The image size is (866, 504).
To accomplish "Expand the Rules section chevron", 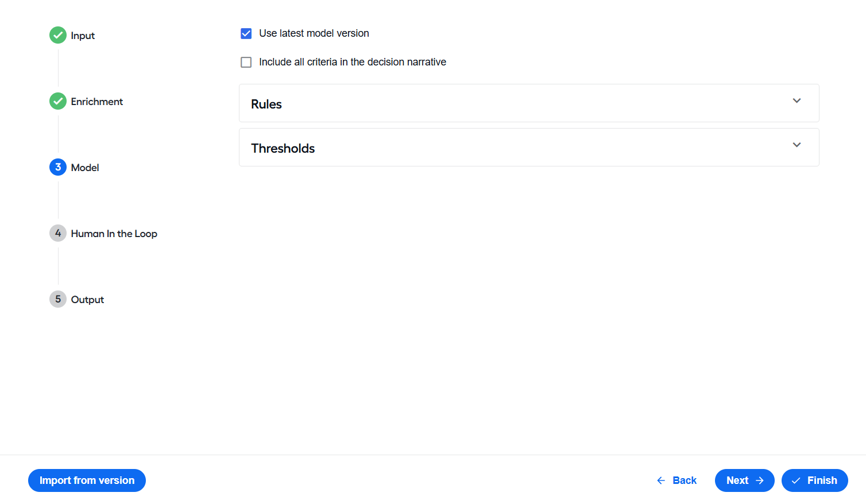I will click(797, 100).
